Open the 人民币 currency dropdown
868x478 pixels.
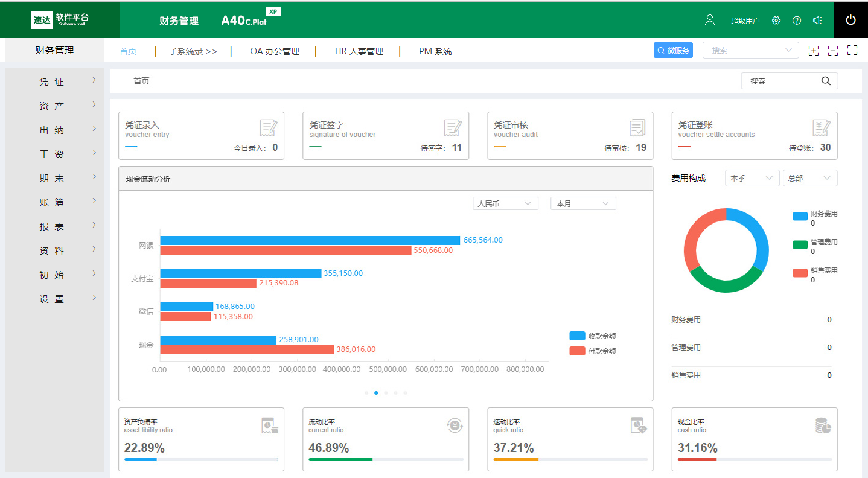pos(505,204)
